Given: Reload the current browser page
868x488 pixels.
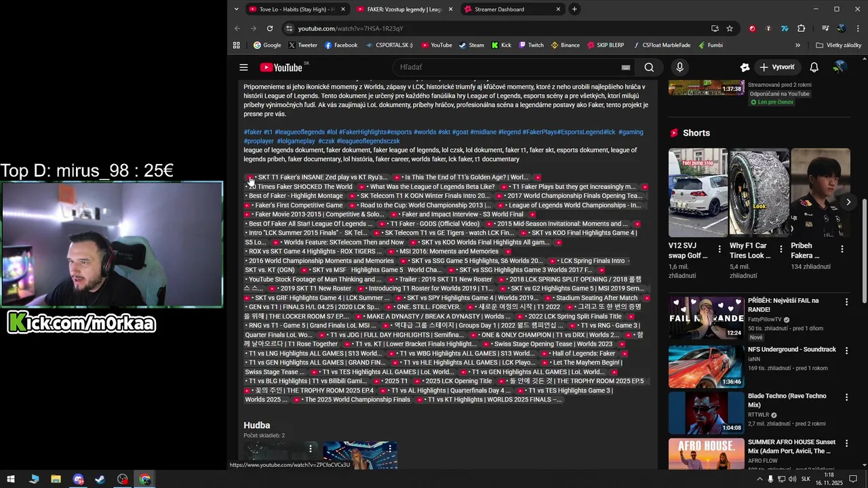Looking at the screenshot, I should (270, 28).
